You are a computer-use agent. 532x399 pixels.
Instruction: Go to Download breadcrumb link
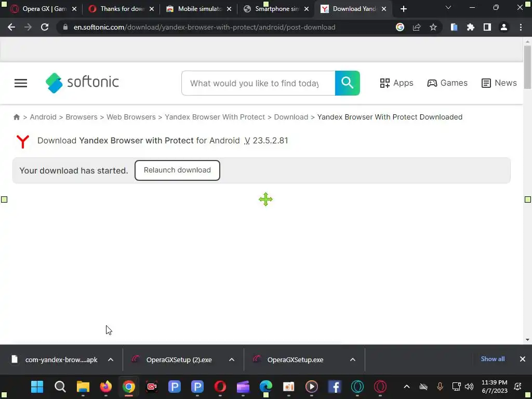tap(291, 117)
